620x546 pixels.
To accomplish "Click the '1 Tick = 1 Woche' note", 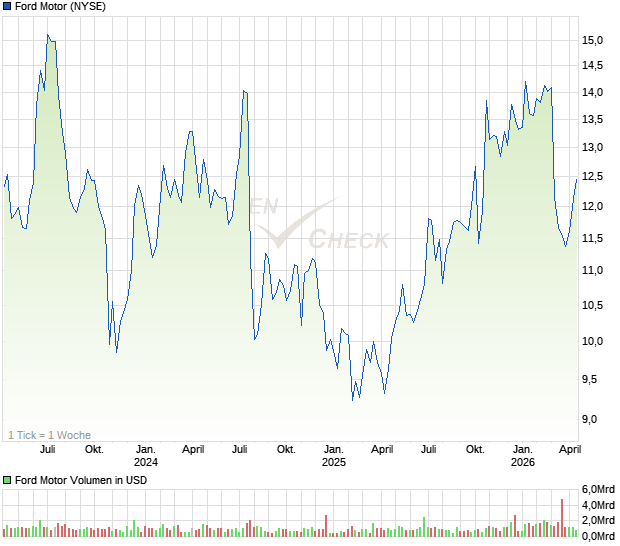I will coord(49,435).
